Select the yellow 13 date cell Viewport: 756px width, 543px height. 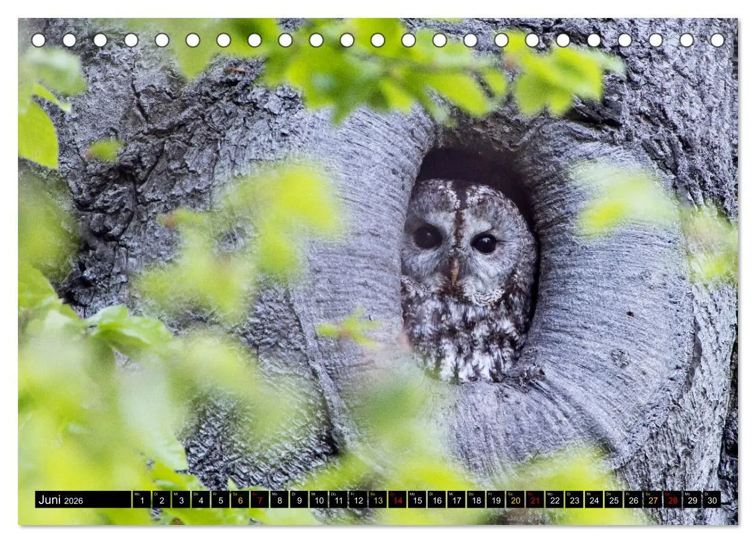click(377, 500)
